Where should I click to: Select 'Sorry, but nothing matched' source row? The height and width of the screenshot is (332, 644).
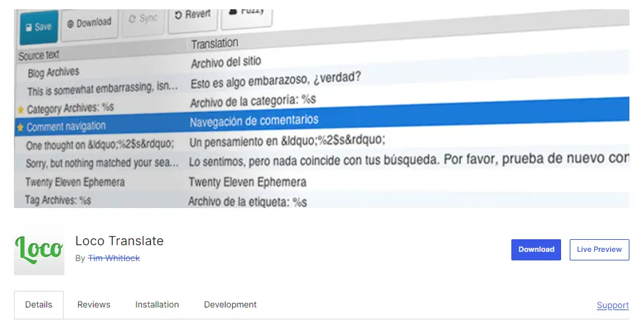coord(102,163)
